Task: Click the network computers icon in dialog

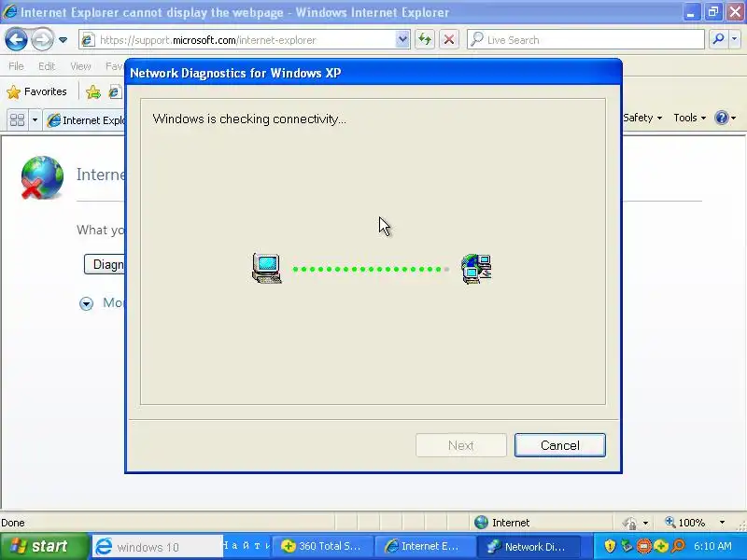Action: 477,269
